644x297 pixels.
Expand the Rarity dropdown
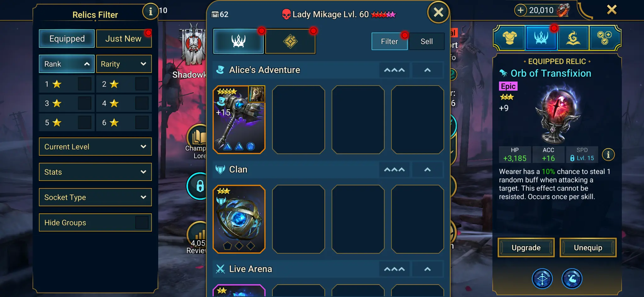tap(124, 64)
